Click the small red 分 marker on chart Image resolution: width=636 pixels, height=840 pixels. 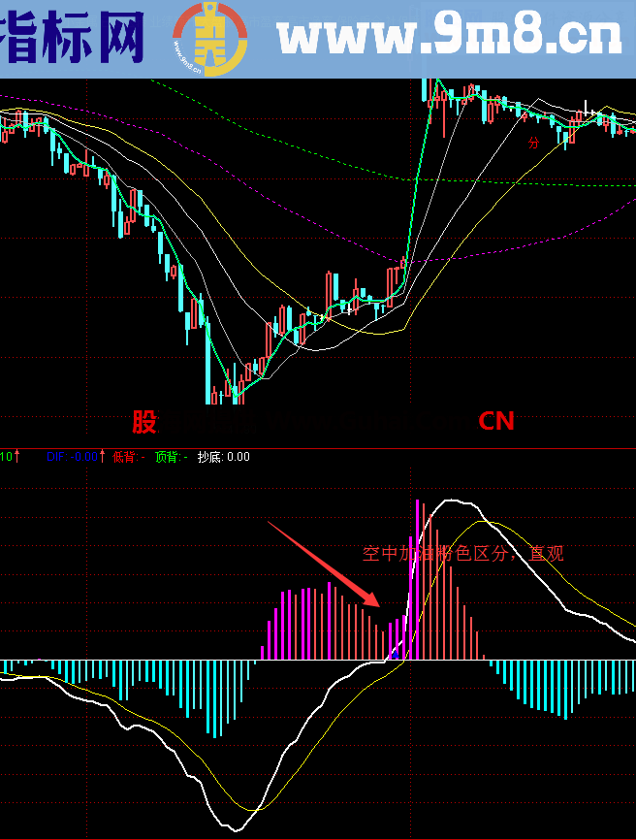533,143
